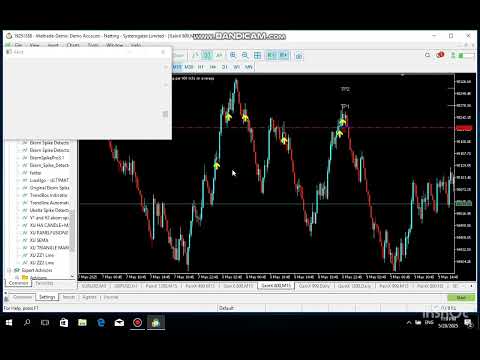
Task: Switch to GainX 1200 Daily chart tab
Action: (x=354, y=286)
